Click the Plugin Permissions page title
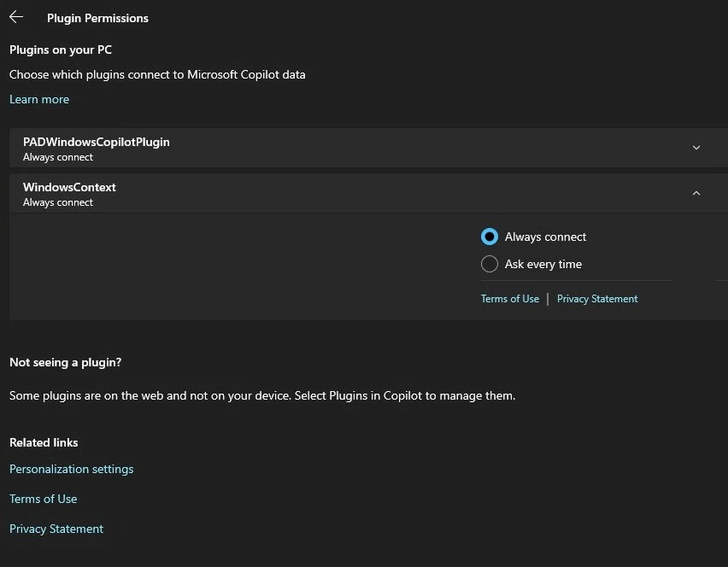The image size is (728, 567). tap(97, 18)
